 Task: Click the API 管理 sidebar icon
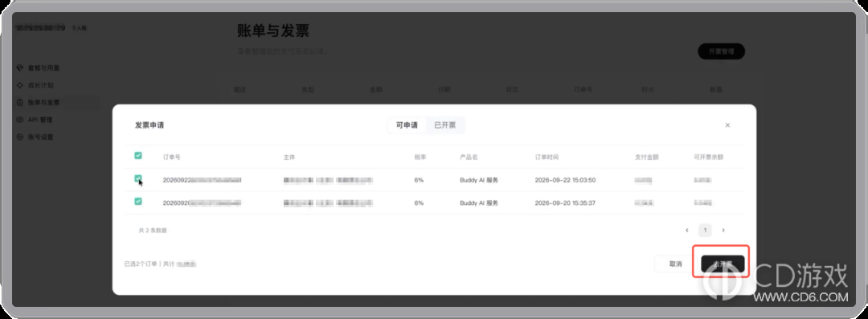point(20,120)
